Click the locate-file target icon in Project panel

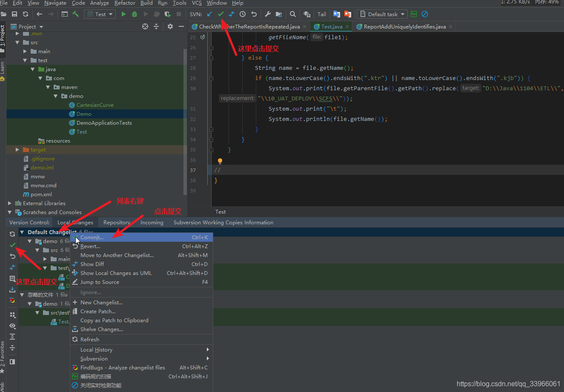coord(145,26)
